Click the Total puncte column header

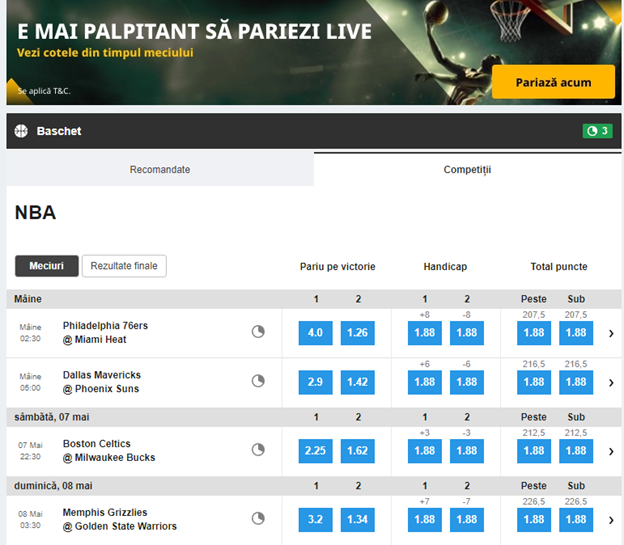point(559,266)
